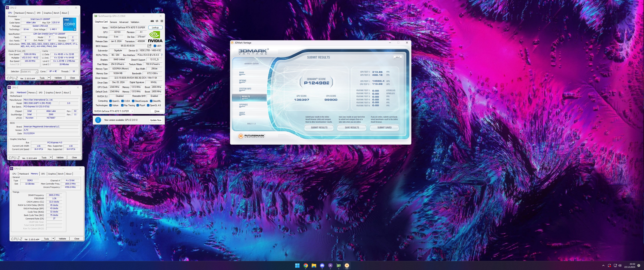Click Submit Results in 3DMark Vantage
Viewport: 644px width, 270px height.
pyautogui.click(x=319, y=127)
